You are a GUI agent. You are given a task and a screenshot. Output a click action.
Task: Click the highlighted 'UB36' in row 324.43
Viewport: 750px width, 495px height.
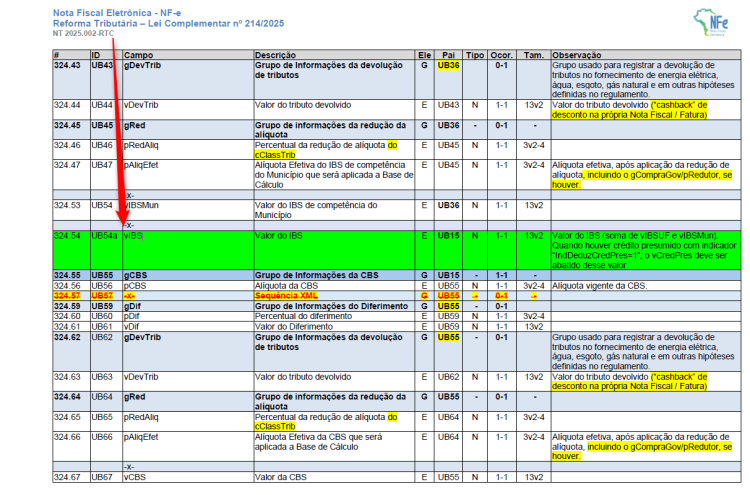448,66
